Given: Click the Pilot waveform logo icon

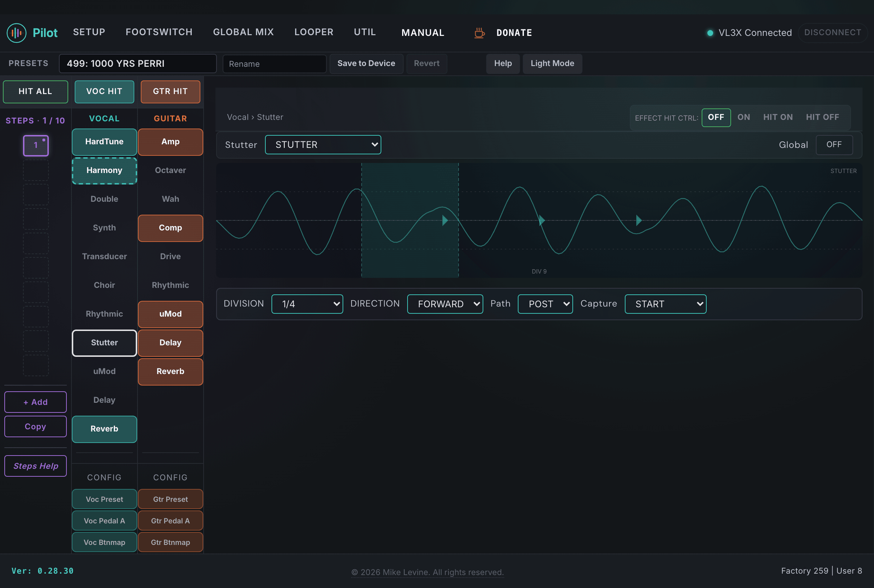Looking at the screenshot, I should click(17, 33).
